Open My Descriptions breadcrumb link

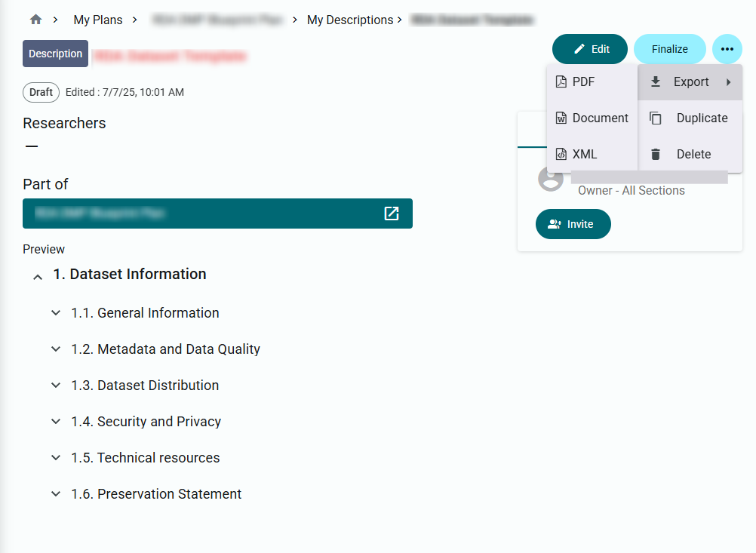(350, 20)
